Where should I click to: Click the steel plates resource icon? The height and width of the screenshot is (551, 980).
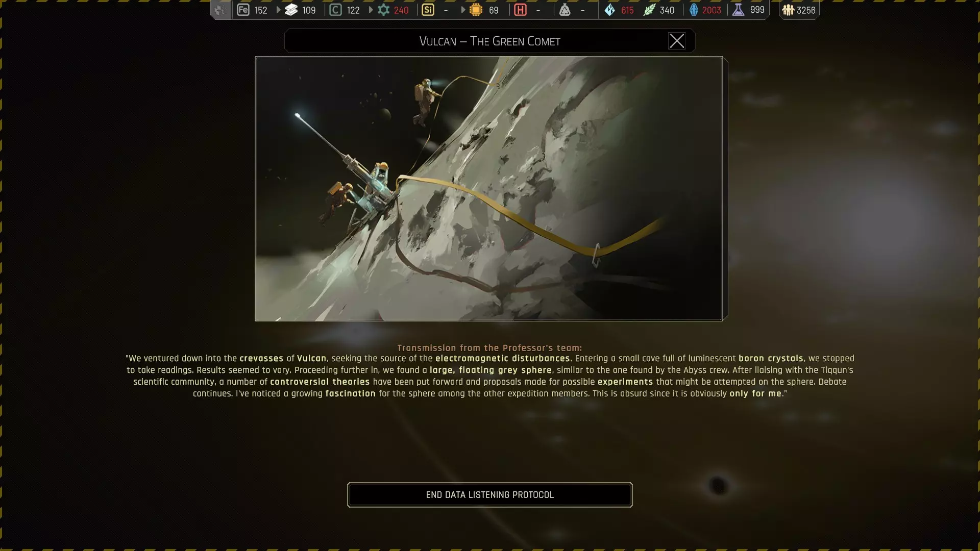[x=291, y=10]
